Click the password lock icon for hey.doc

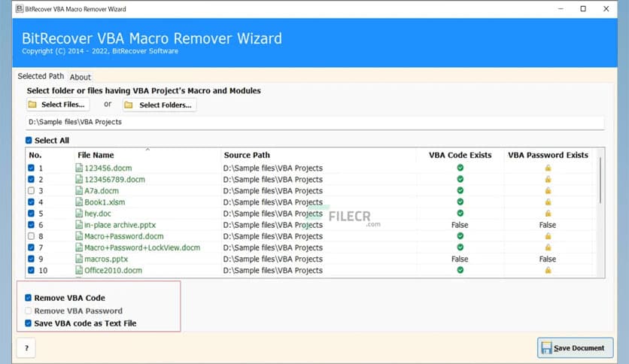coord(548,214)
